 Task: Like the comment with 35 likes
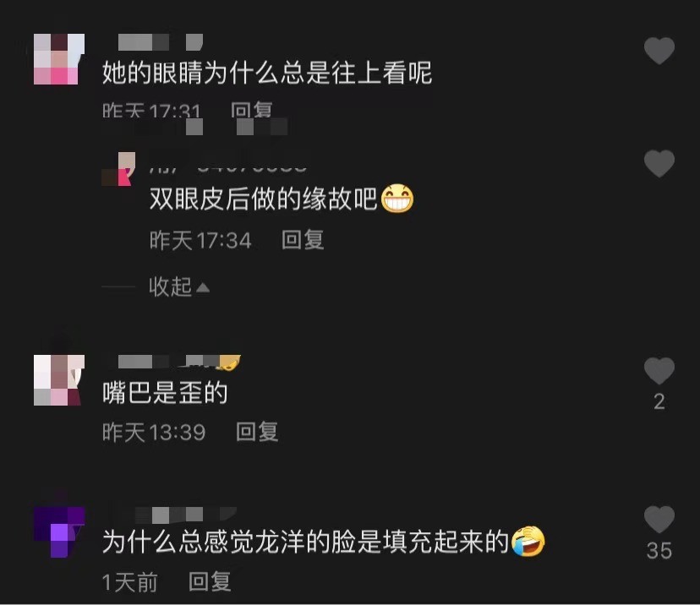click(x=659, y=520)
